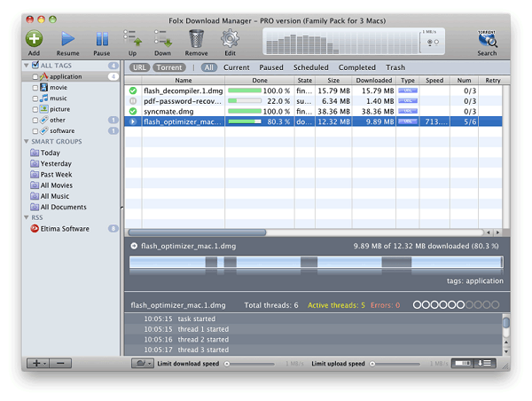Switch to the Completed filter tab

(x=356, y=67)
